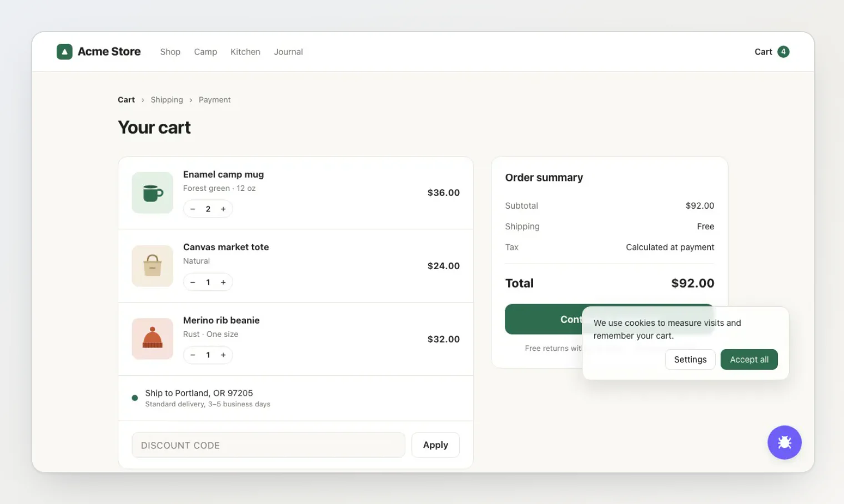Click the Calculated at payment tax value
The height and width of the screenshot is (504, 844).
[670, 248]
